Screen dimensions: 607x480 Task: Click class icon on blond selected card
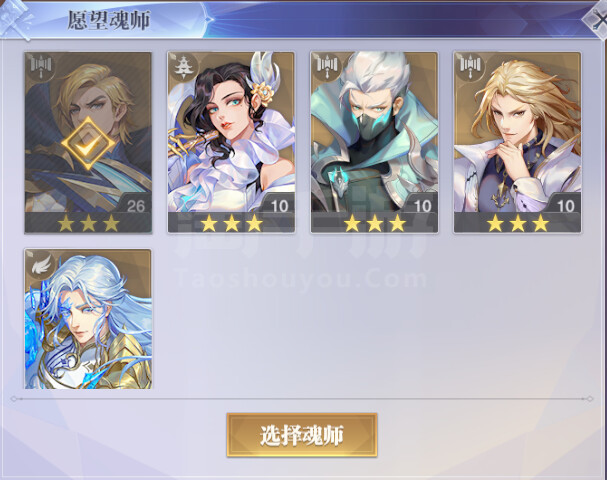click(x=40, y=66)
